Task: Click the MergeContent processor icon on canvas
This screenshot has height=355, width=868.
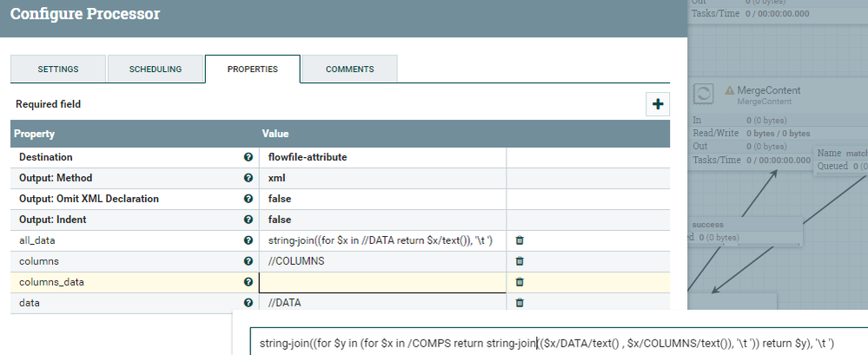Action: (703, 94)
